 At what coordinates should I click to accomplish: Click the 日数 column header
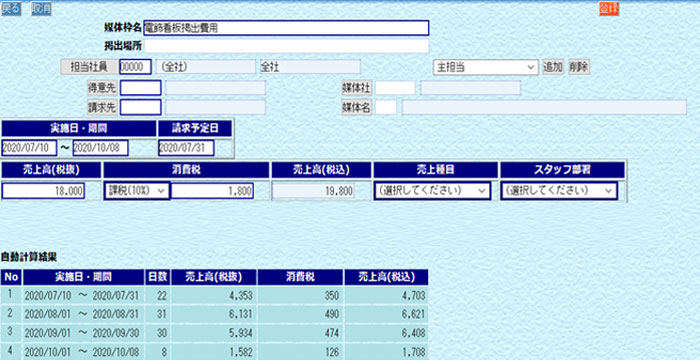pos(158,277)
